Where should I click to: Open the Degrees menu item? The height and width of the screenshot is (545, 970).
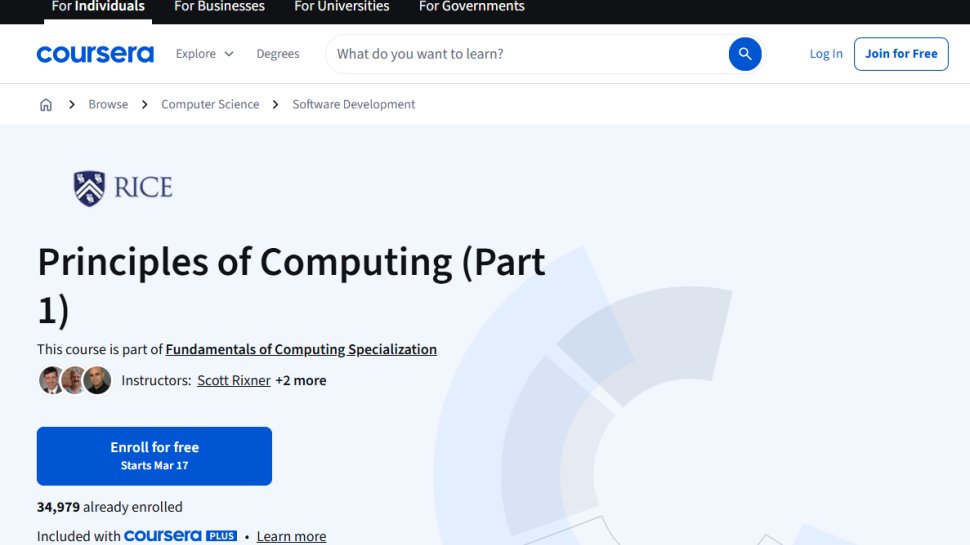(278, 54)
